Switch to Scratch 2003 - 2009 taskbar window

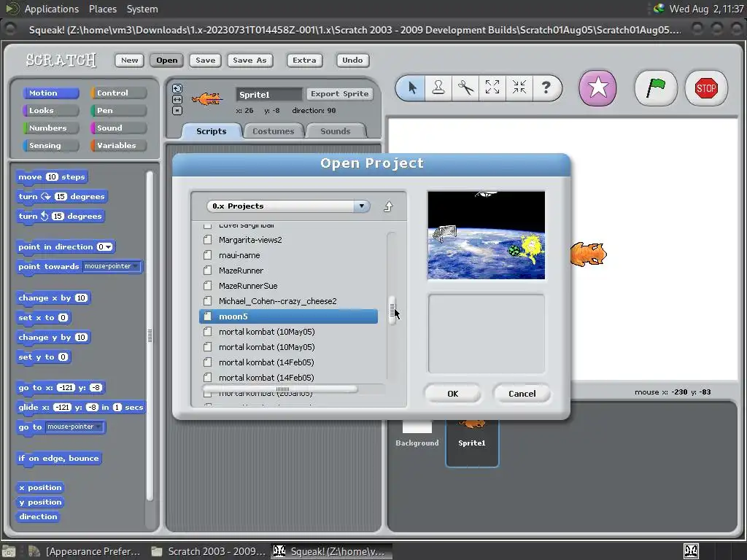pos(209,551)
